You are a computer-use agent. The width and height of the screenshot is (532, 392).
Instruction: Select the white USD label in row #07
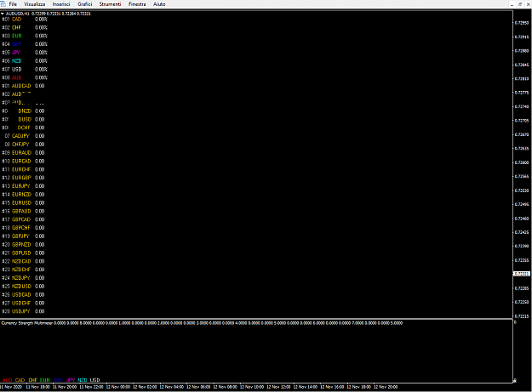tap(17, 69)
